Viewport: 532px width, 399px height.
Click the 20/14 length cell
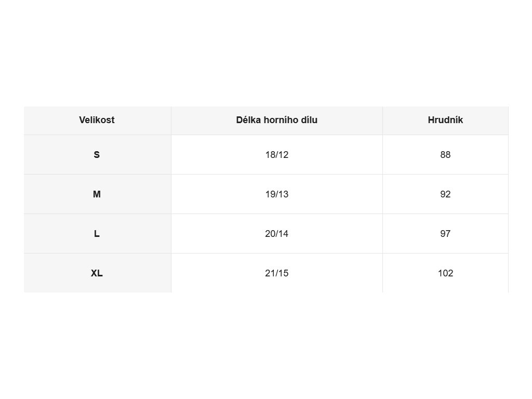(x=276, y=234)
